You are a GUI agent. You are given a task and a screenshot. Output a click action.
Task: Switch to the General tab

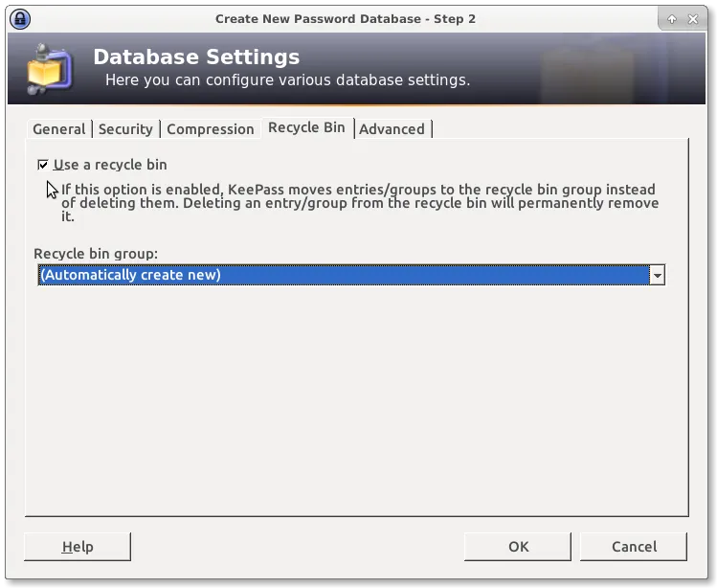[x=59, y=129]
